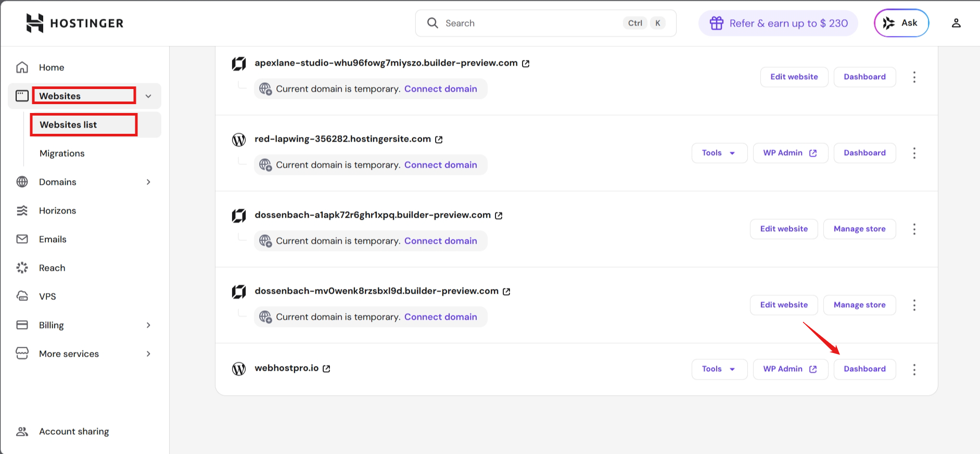Open webhostpro.io external link icon
This screenshot has width=980, height=454.
tap(326, 369)
